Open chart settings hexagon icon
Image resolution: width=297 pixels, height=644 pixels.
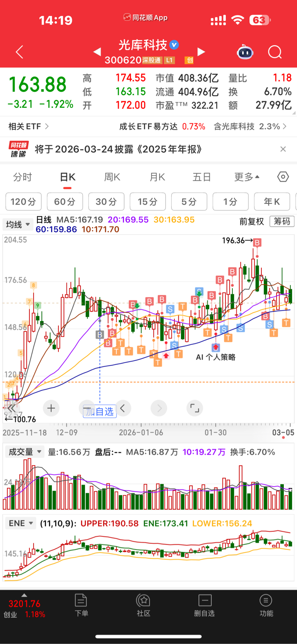click(283, 177)
